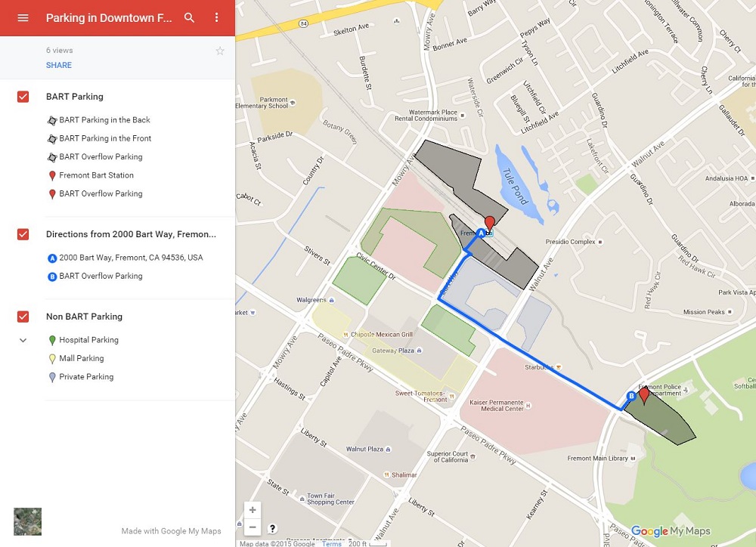Toggle the Directions from 2000 Bart Way checkbox
Image resolution: width=756 pixels, height=547 pixels.
click(23, 234)
